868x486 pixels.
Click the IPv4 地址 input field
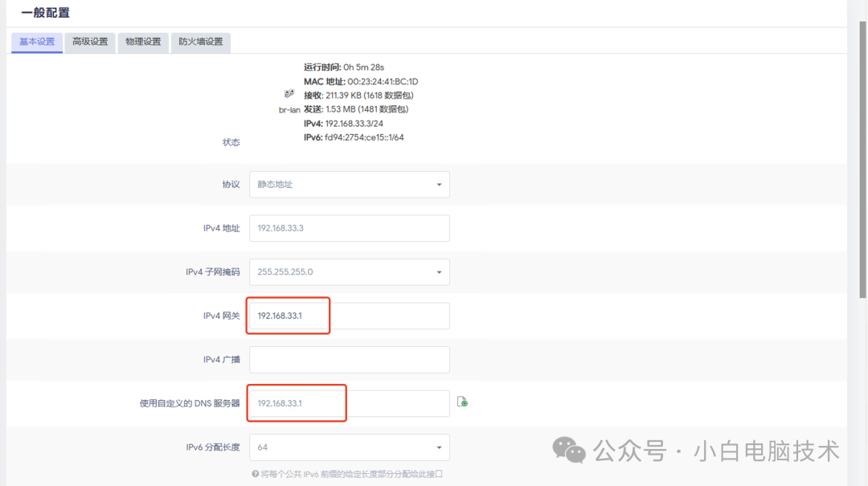(350, 228)
